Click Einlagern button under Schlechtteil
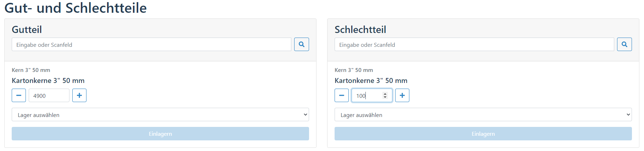 tap(483, 134)
